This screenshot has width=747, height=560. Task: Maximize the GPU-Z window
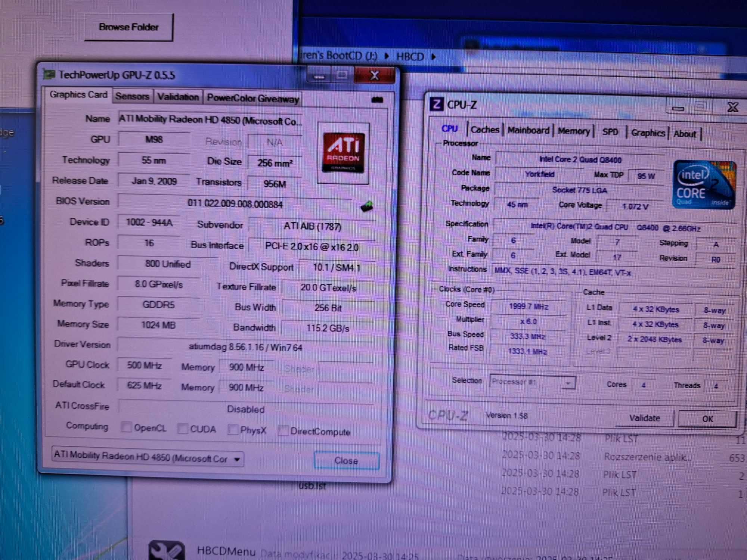[342, 75]
